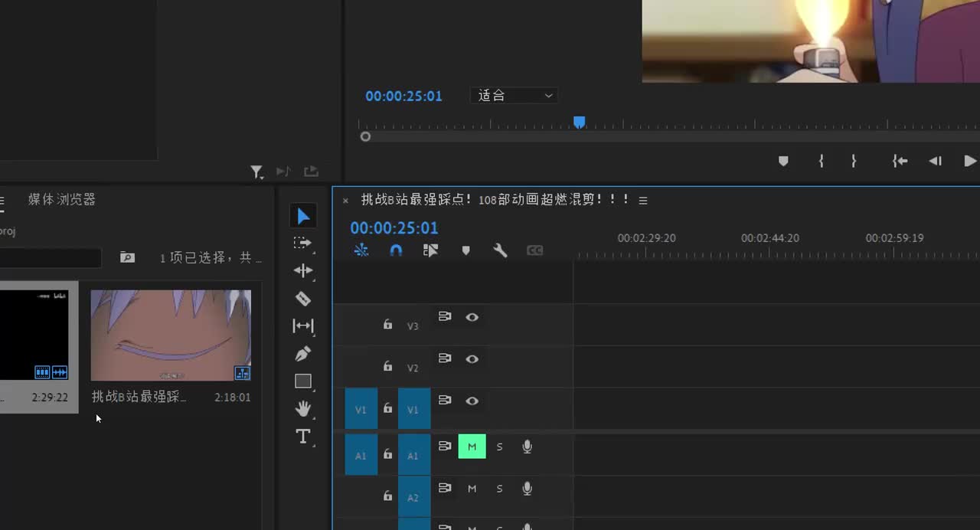Add marker in Program Monitor
Image resolution: width=980 pixels, height=530 pixels.
783,161
